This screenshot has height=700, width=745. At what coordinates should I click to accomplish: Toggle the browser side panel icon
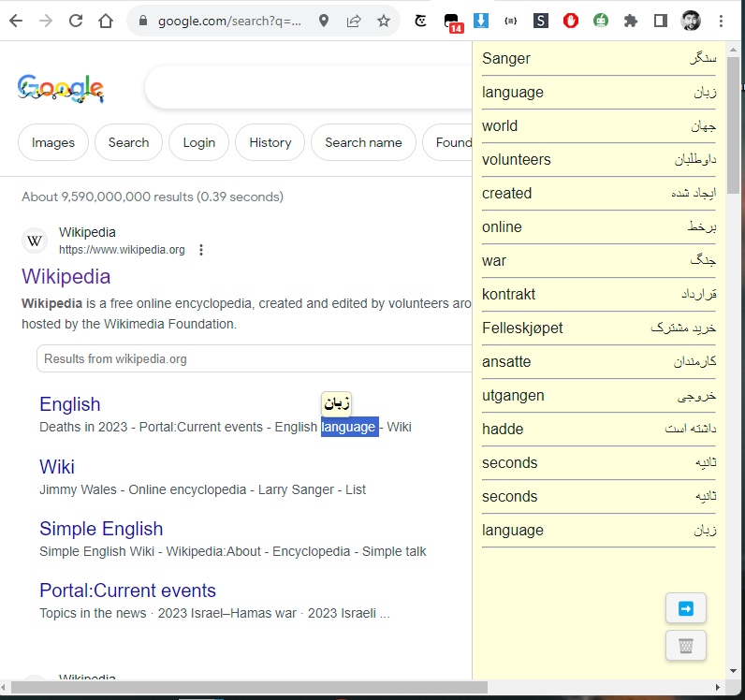tap(661, 21)
